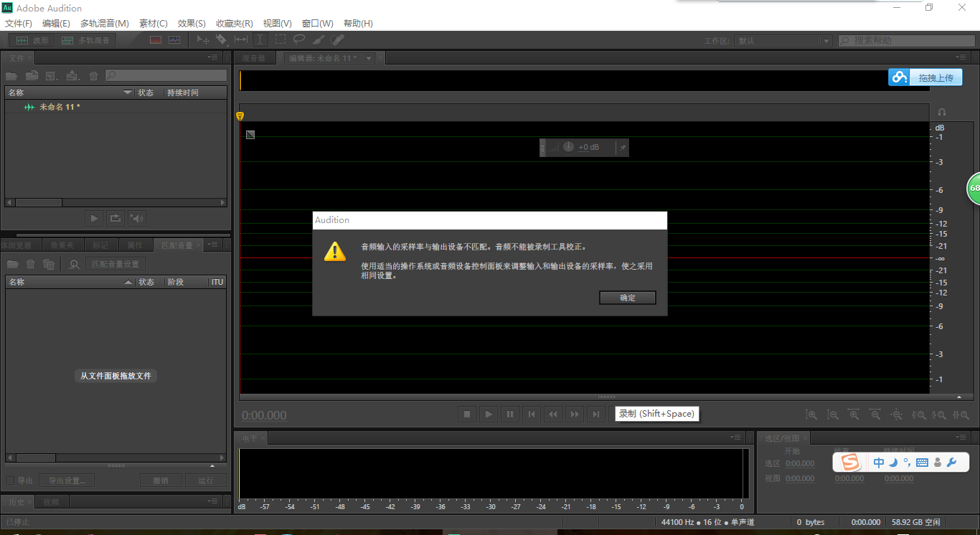This screenshot has height=535, width=980.
Task: Click the Fast Forward transport button
Action: pyautogui.click(x=575, y=414)
